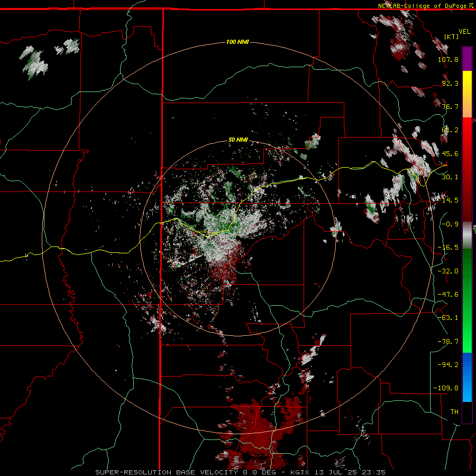Screen dimensions: 476x476
Task: Click the -16.5 legend value
Action: tap(448, 248)
